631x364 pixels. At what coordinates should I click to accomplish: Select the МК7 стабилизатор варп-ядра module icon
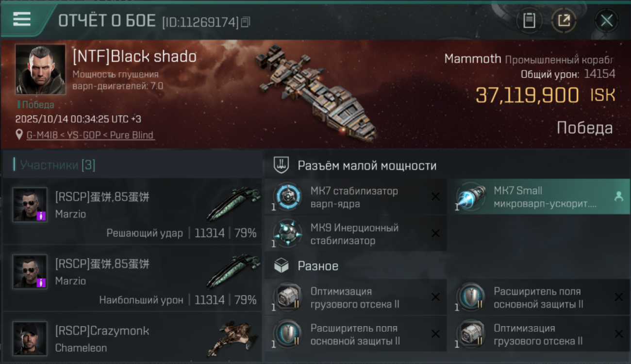click(x=287, y=197)
